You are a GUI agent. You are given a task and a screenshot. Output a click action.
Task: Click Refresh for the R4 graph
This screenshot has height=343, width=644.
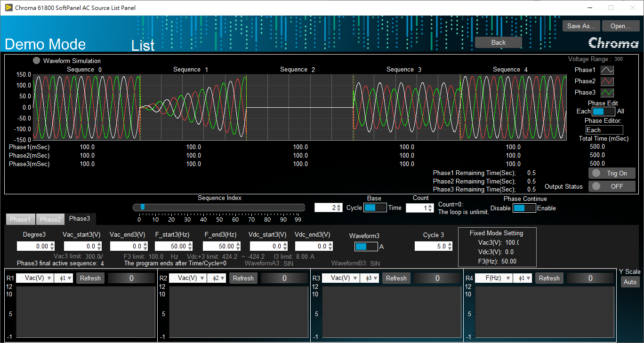click(549, 278)
